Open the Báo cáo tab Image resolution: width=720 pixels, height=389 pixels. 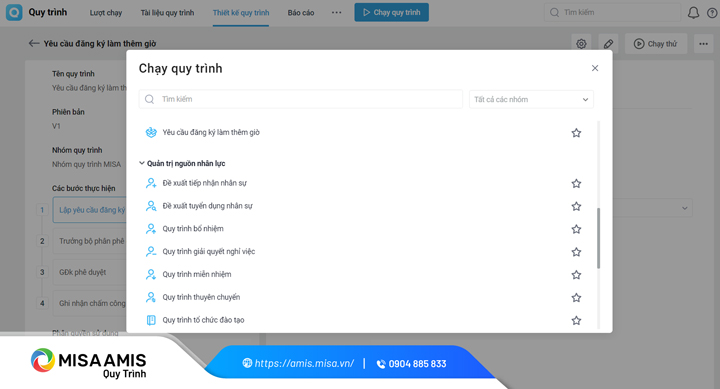click(301, 13)
